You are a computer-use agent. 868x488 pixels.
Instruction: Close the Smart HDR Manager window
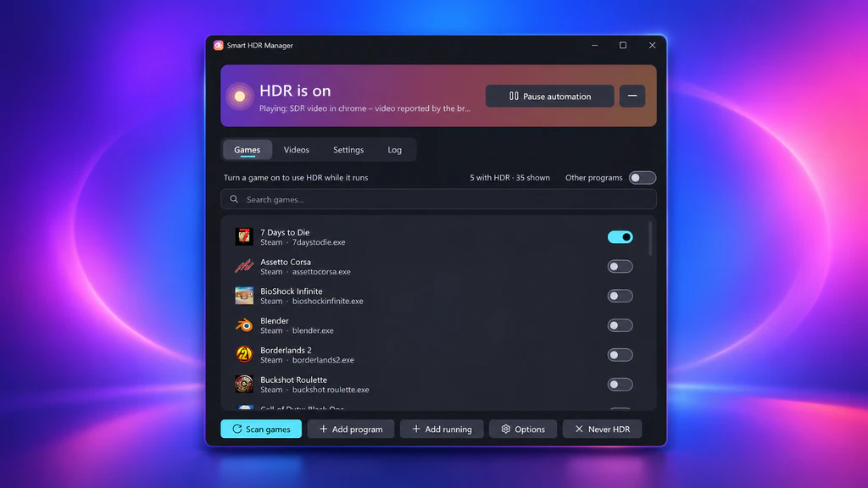coord(652,46)
